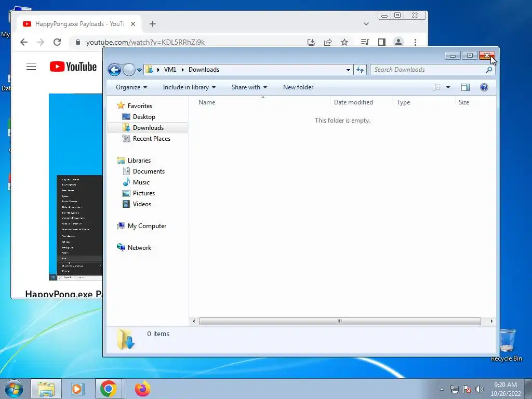Expand the root arrow before VM1
The image size is (532, 399).
click(158, 70)
